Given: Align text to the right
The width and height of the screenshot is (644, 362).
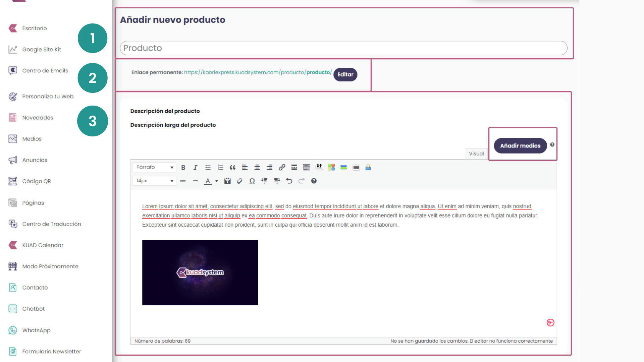Looking at the screenshot, I should point(269,167).
